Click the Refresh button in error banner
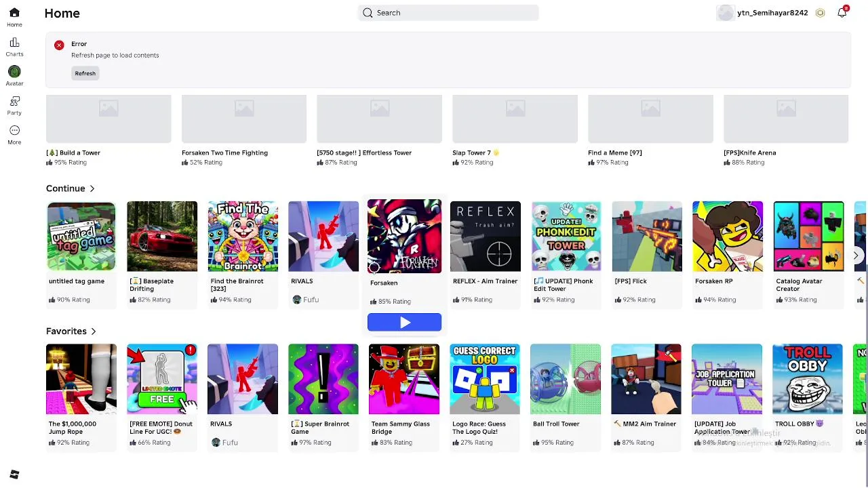This screenshot has height=488, width=868. 85,73
